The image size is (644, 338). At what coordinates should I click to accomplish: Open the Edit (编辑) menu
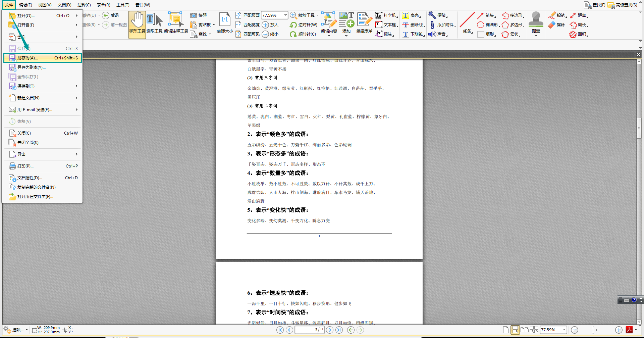(x=25, y=5)
